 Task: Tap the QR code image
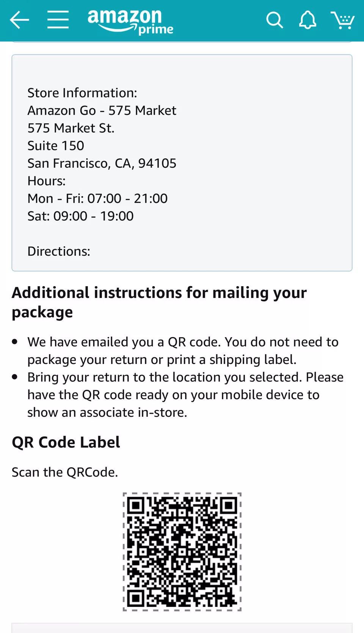(x=182, y=551)
